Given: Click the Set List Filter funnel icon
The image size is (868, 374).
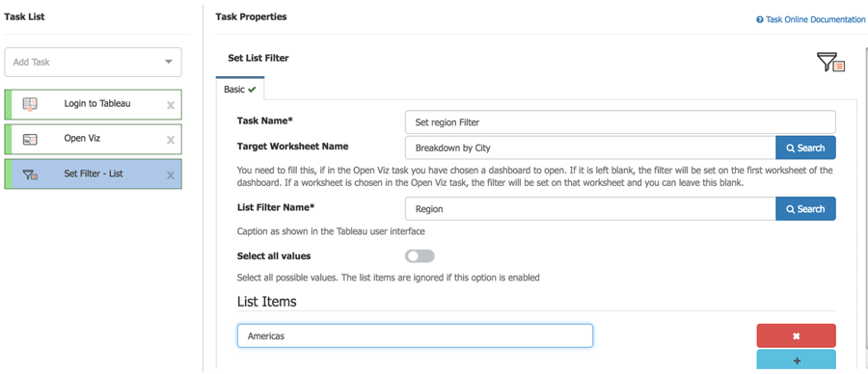Looking at the screenshot, I should point(830,63).
